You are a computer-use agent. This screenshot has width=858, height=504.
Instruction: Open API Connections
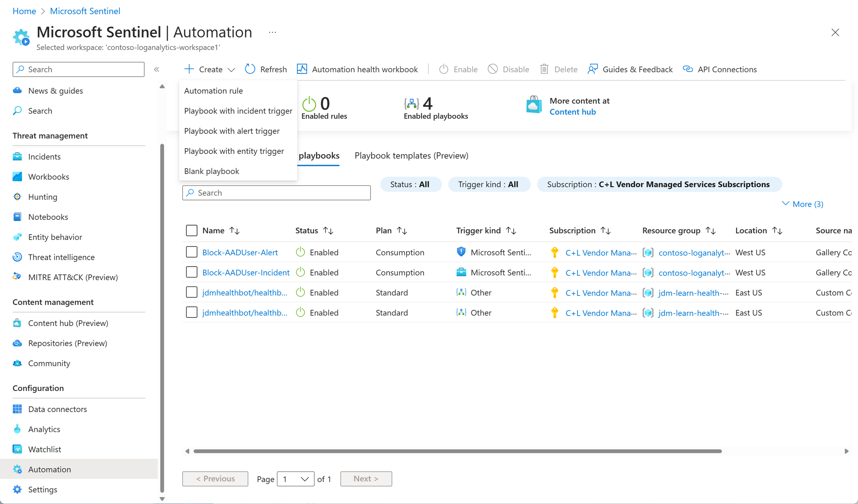point(720,69)
